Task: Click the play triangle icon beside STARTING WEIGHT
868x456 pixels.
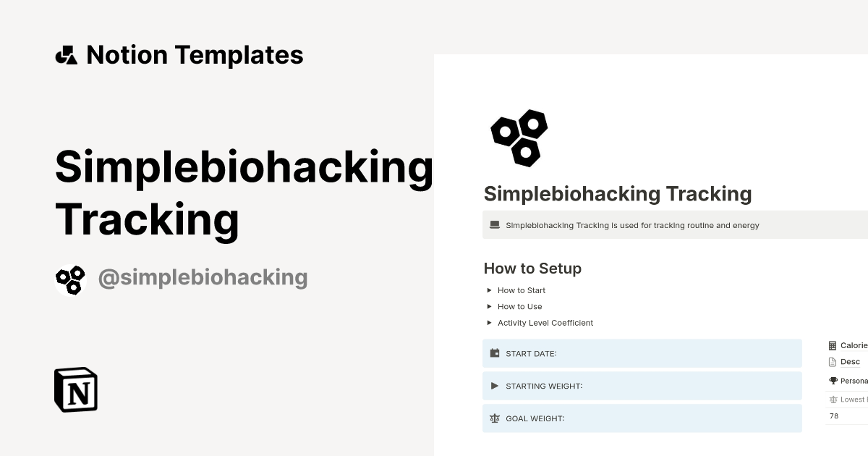Action: coord(495,386)
